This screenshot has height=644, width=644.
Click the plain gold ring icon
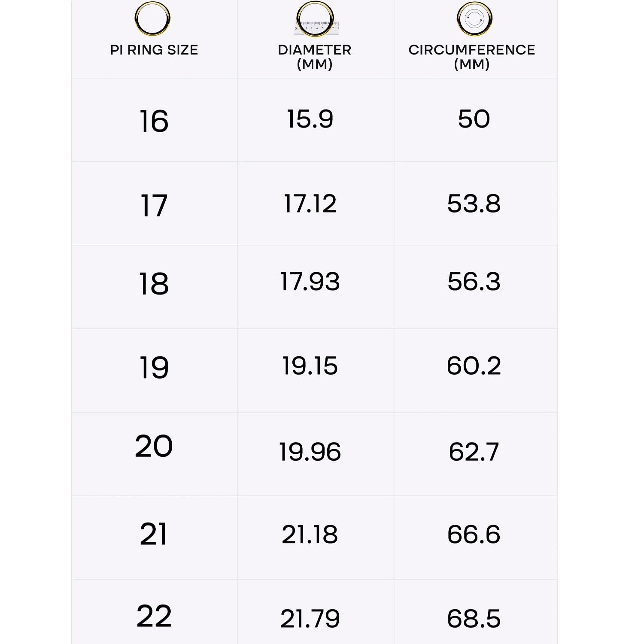point(152,19)
